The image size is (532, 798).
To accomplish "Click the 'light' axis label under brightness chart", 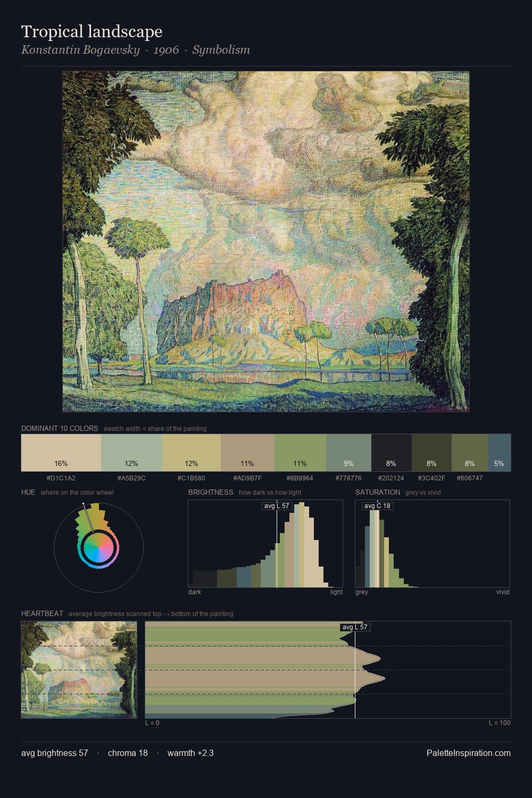I will [337, 592].
